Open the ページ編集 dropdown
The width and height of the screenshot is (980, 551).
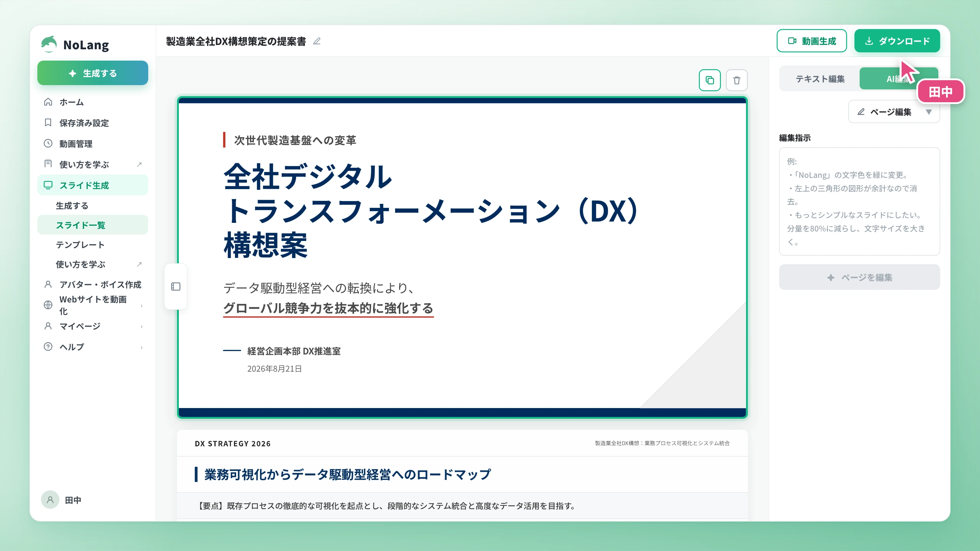[x=894, y=112]
